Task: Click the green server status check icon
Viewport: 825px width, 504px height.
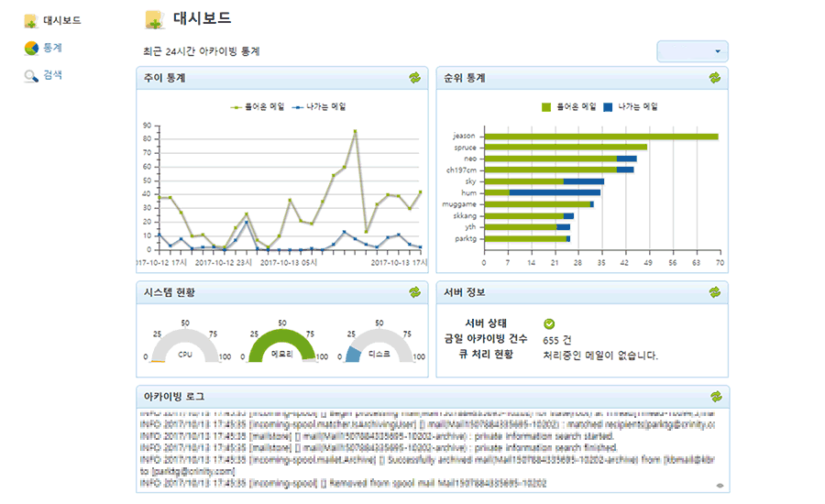Action: coord(549,323)
